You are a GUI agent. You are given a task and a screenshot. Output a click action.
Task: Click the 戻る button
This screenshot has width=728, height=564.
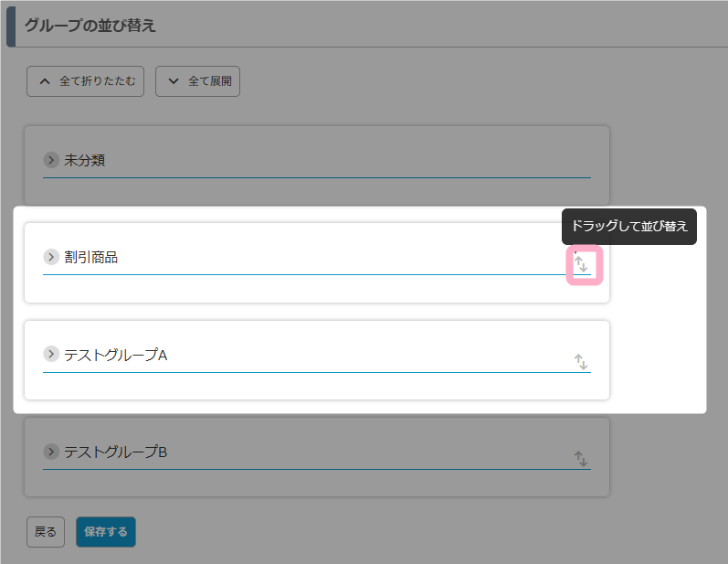[46, 532]
